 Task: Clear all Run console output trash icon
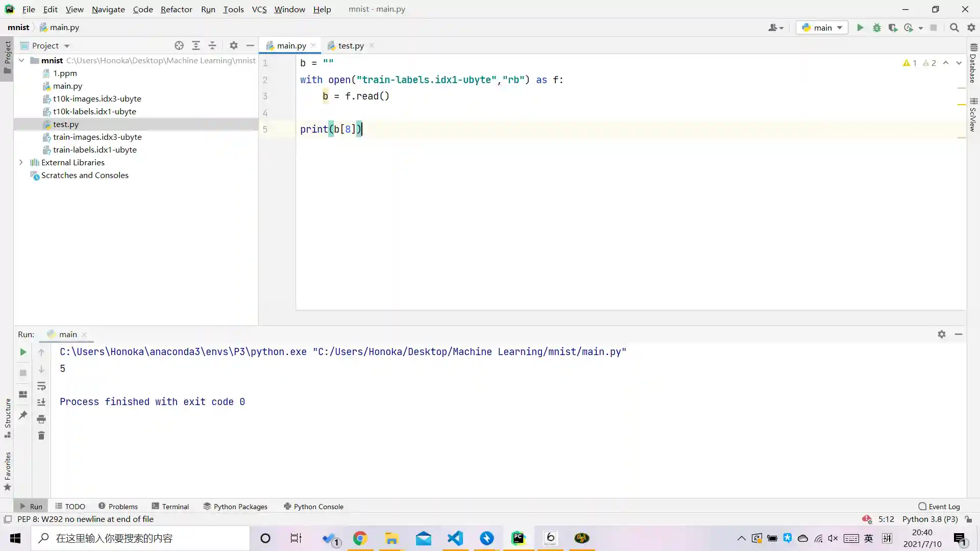[41, 435]
